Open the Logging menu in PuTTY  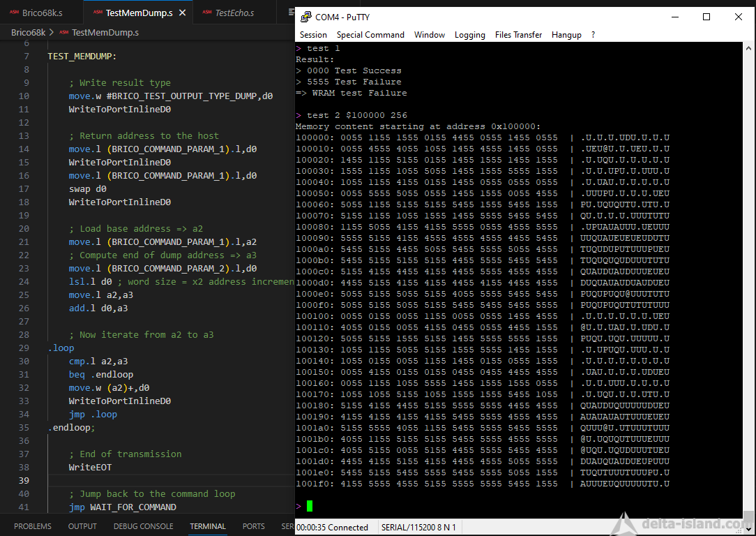coord(469,35)
